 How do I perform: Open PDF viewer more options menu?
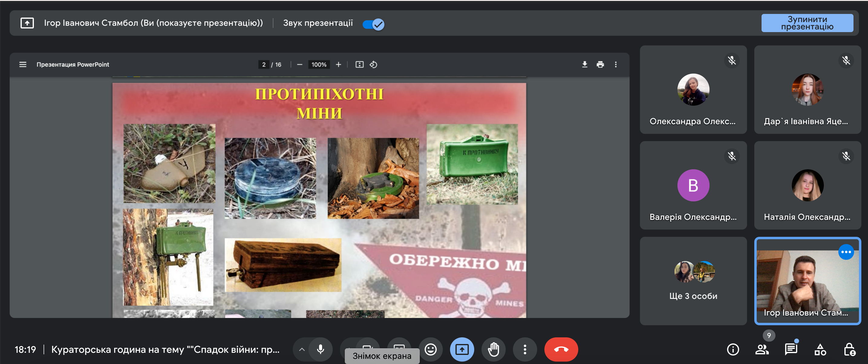tap(616, 65)
